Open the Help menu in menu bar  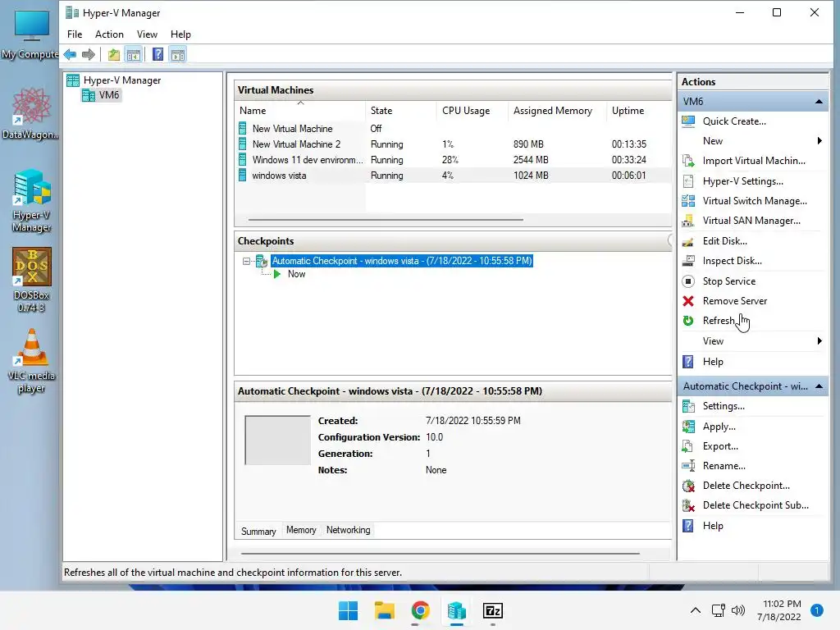coord(180,34)
